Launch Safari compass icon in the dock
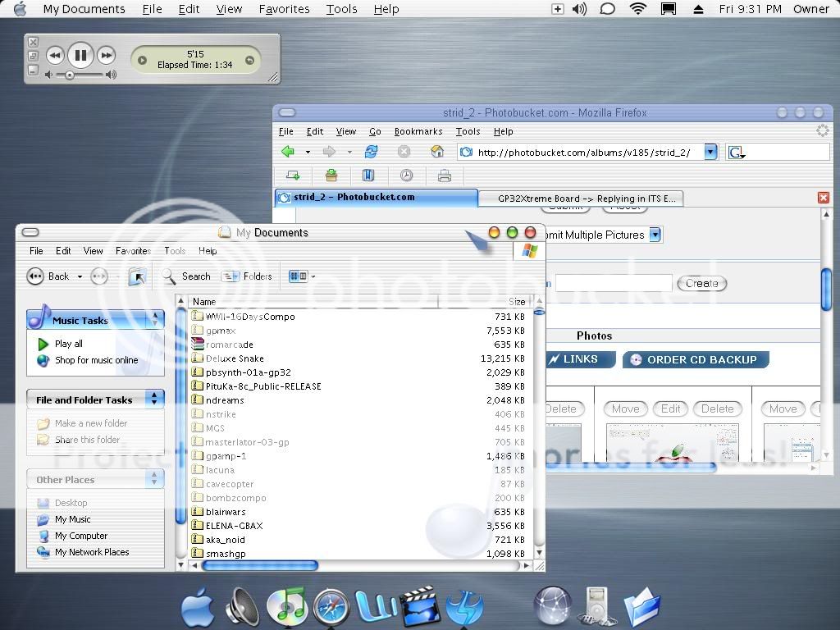Screen dimensions: 840x630 click(x=331, y=607)
